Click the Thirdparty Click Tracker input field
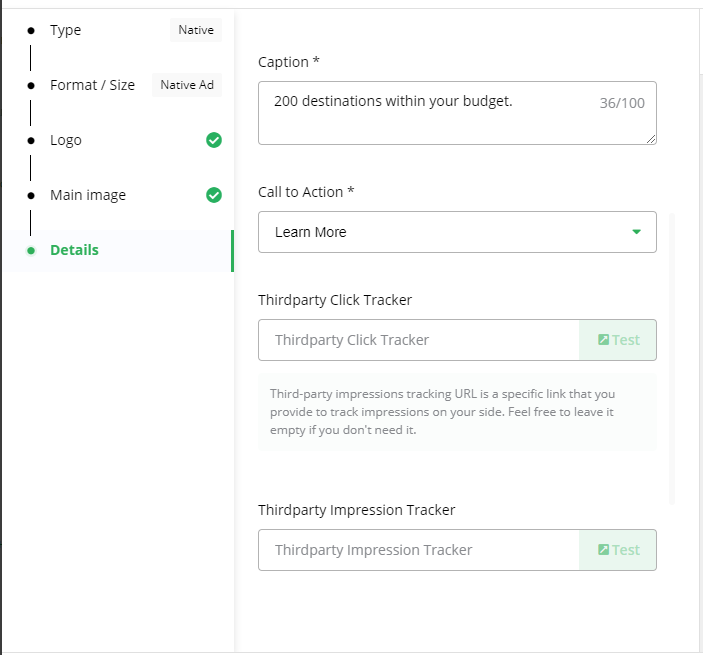The height and width of the screenshot is (655, 703). [419, 340]
